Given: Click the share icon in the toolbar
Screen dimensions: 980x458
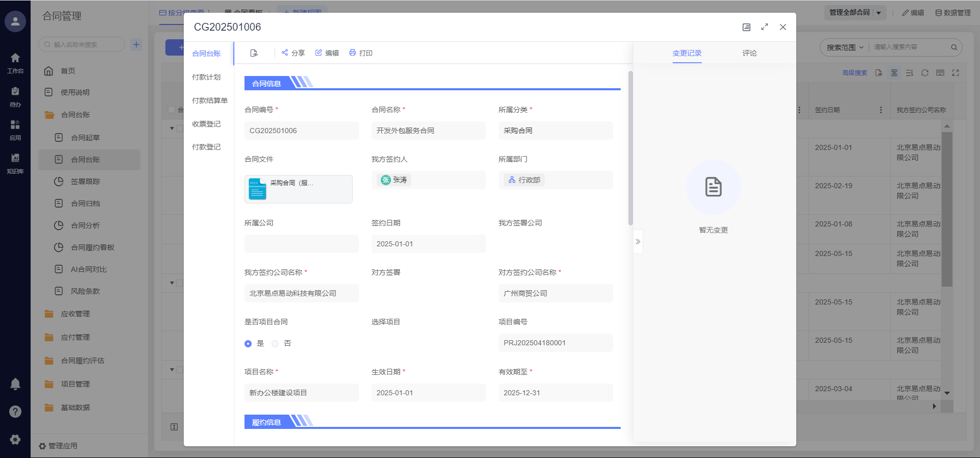Looking at the screenshot, I should pos(285,53).
